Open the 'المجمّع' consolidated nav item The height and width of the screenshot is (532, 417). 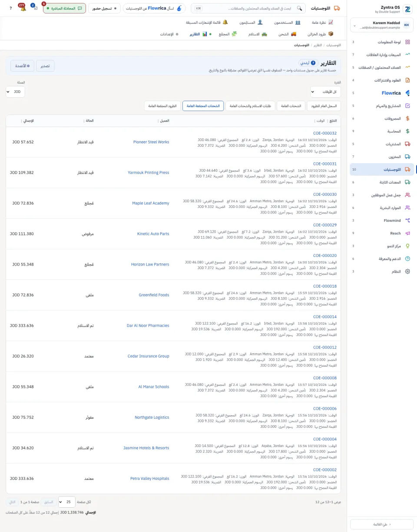coord(227,34)
